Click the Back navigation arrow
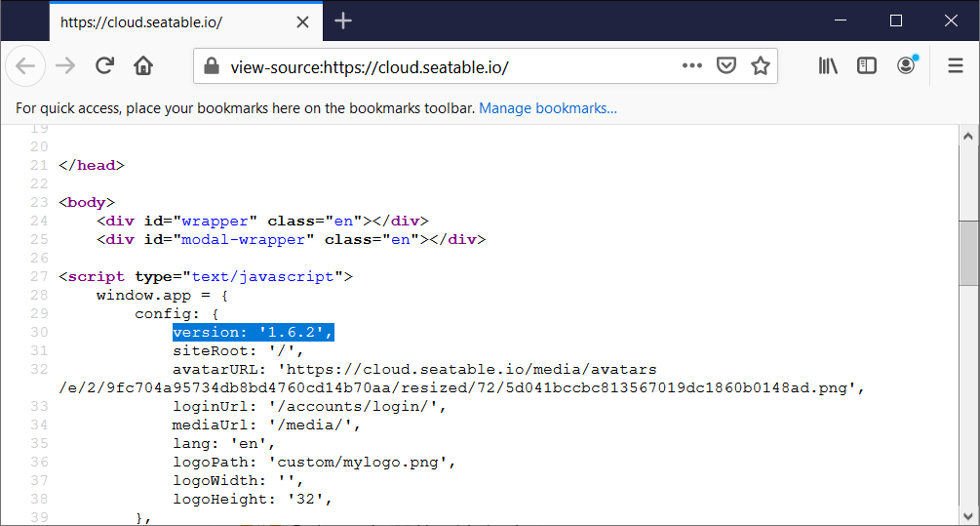980x526 pixels. point(25,66)
